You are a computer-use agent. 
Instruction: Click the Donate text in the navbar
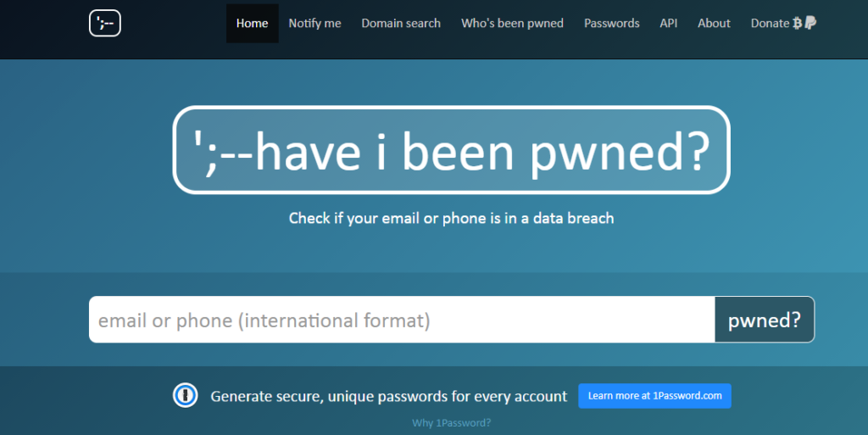(770, 24)
